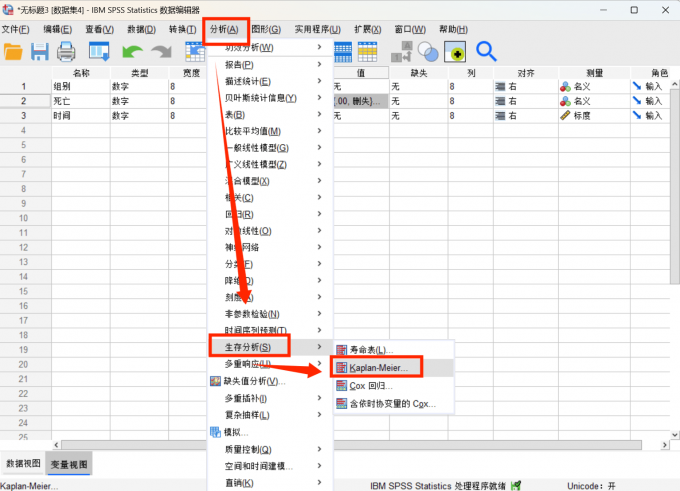Open 寿命表 life tables submenu entry
680x491 pixels.
tap(394, 350)
